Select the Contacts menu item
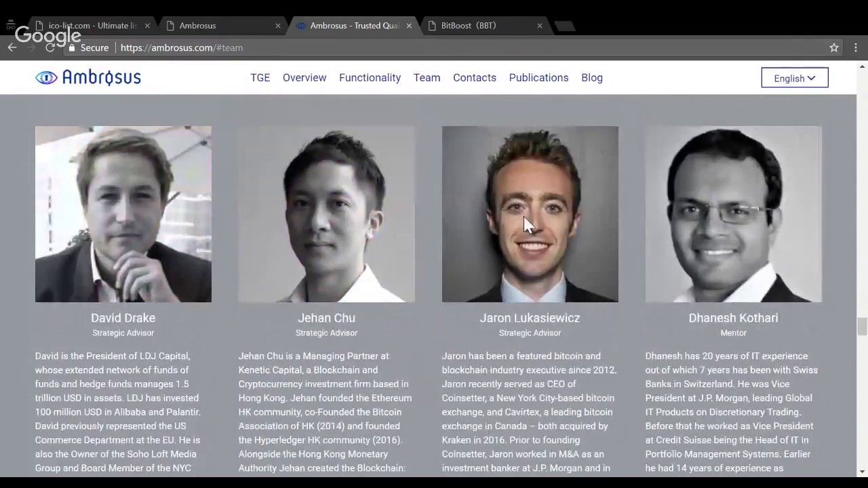 point(474,77)
